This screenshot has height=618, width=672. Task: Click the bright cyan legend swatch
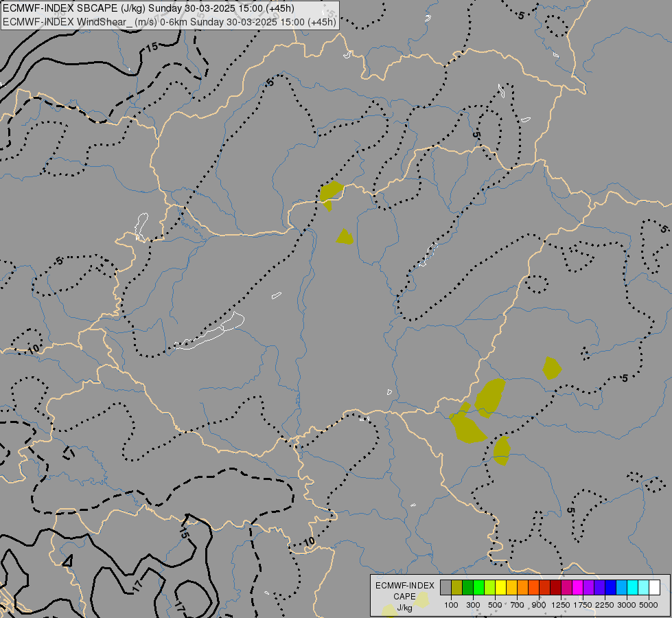(x=633, y=587)
